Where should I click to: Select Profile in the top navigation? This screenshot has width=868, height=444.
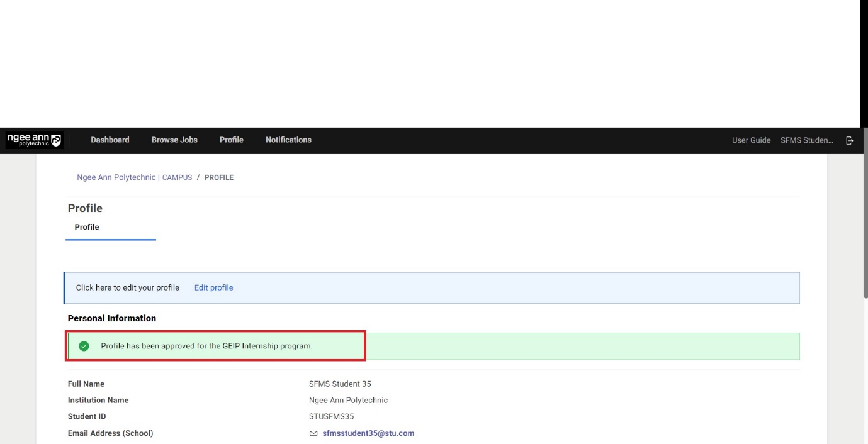pos(231,140)
